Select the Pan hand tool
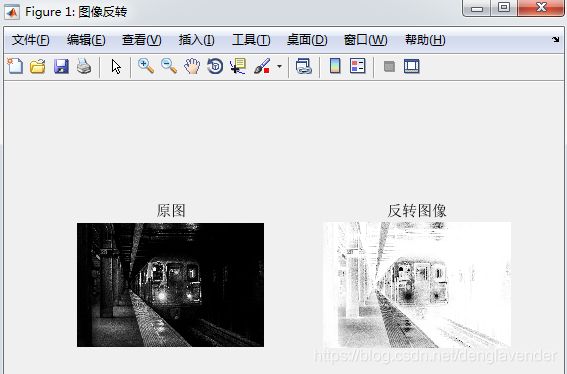This screenshot has width=567, height=374. click(x=192, y=66)
